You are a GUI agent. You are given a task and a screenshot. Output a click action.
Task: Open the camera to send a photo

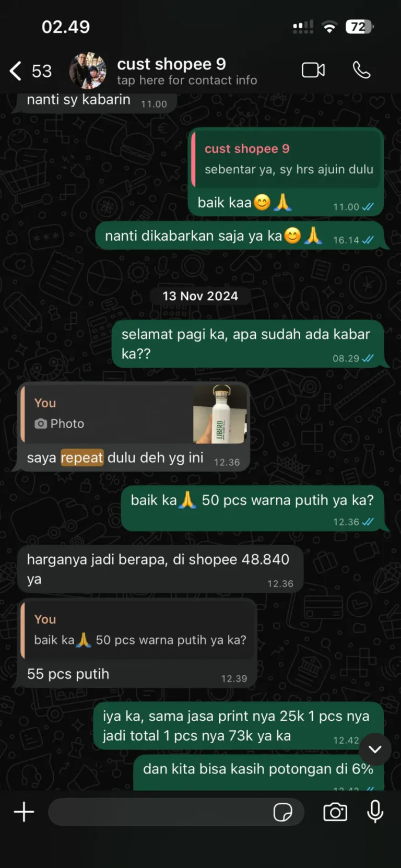coord(335,812)
